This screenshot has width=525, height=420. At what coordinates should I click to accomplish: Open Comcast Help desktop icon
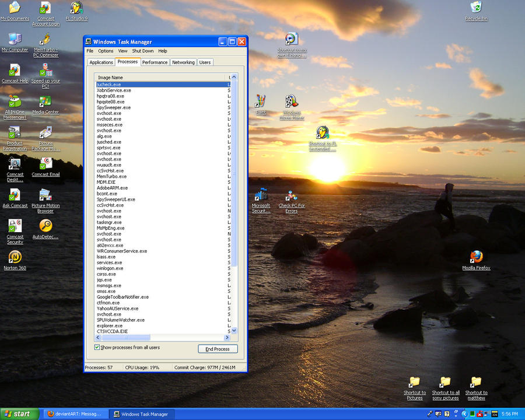click(x=15, y=73)
